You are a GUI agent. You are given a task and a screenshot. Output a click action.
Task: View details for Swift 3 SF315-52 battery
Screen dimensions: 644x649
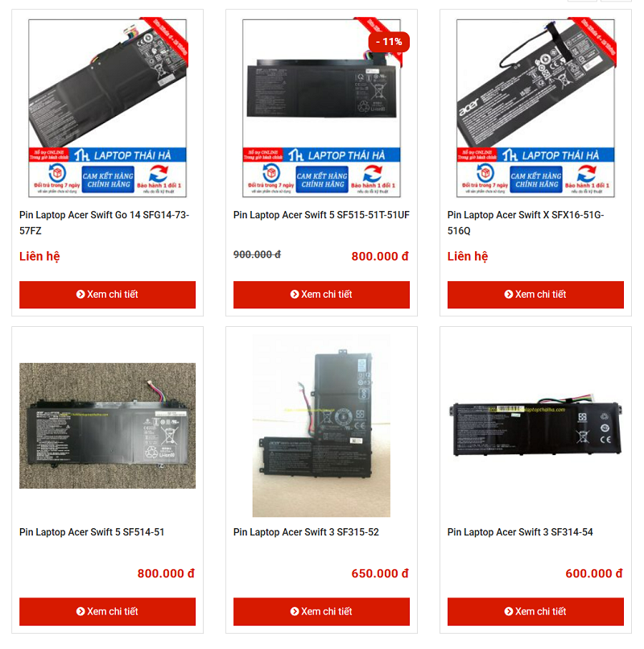(x=321, y=611)
